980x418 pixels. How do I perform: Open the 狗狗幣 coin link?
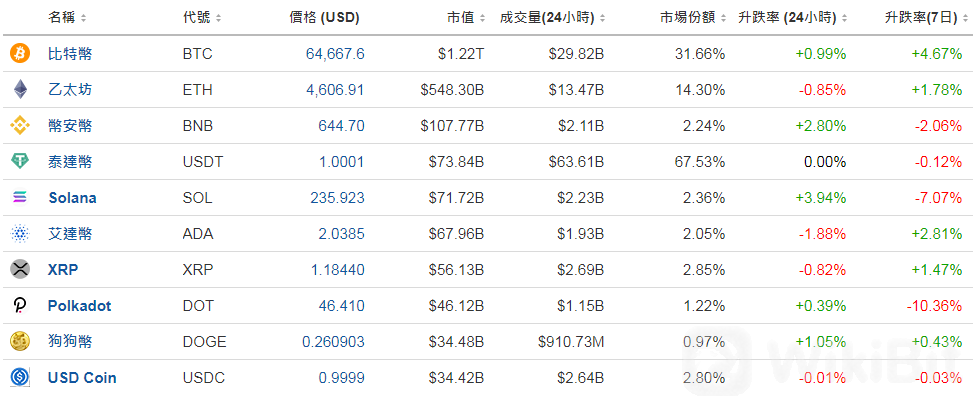tap(70, 342)
